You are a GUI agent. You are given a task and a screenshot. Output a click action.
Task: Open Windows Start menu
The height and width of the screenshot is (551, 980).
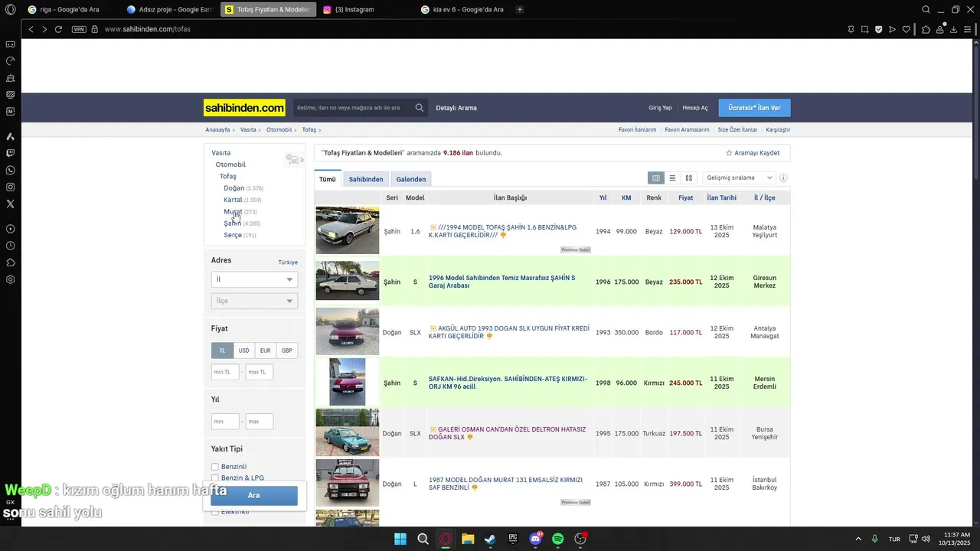pos(400,539)
